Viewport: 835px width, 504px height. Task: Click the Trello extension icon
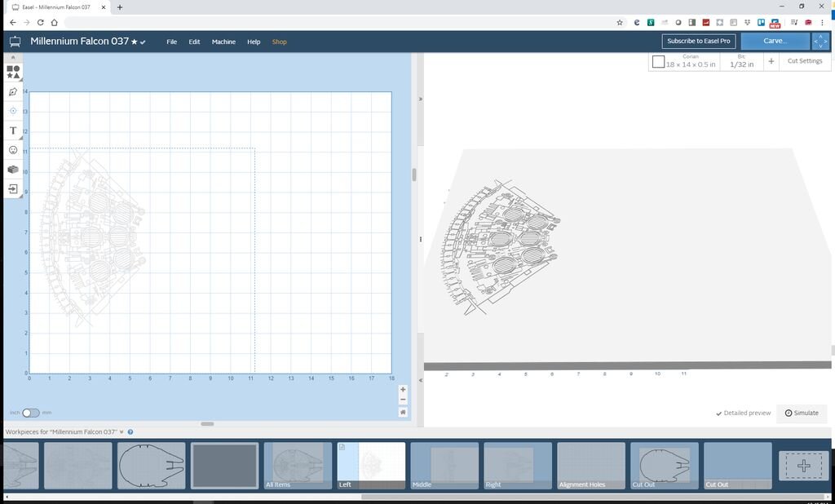tap(761, 22)
